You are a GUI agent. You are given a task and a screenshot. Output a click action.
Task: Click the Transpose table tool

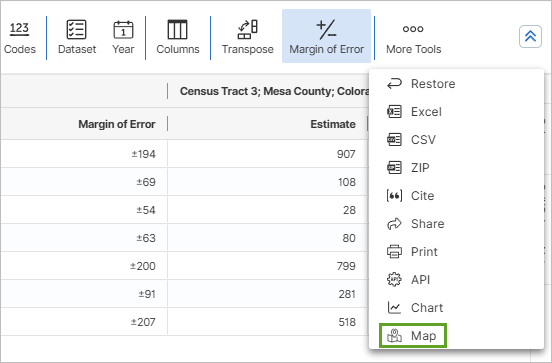click(247, 38)
